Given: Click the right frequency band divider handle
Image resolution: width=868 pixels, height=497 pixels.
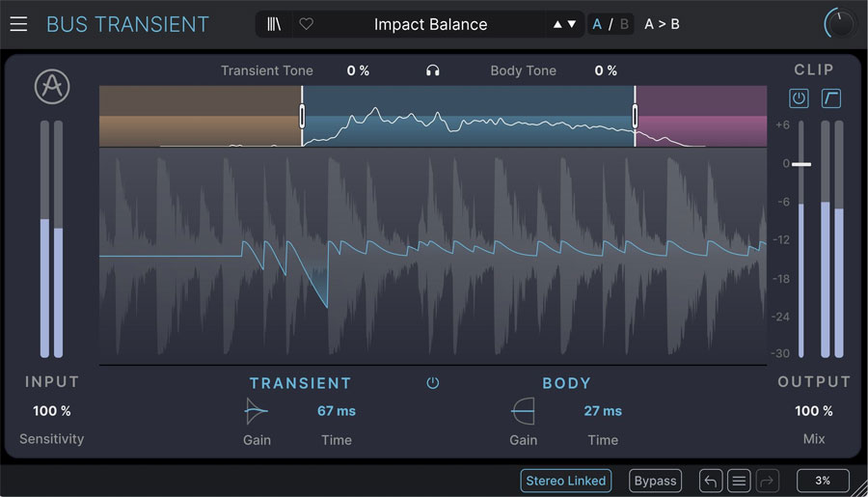Looking at the screenshot, I should point(635,117).
